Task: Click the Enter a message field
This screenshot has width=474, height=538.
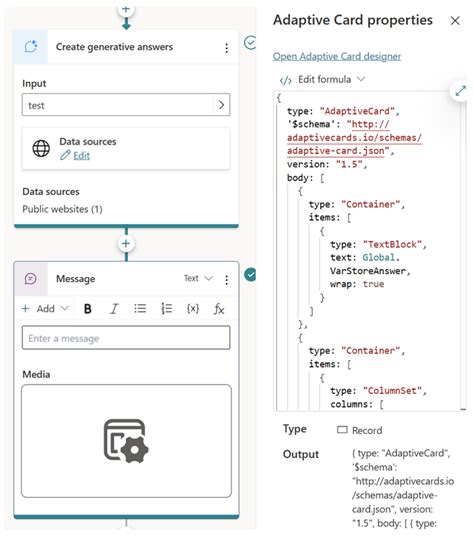Action: click(126, 338)
